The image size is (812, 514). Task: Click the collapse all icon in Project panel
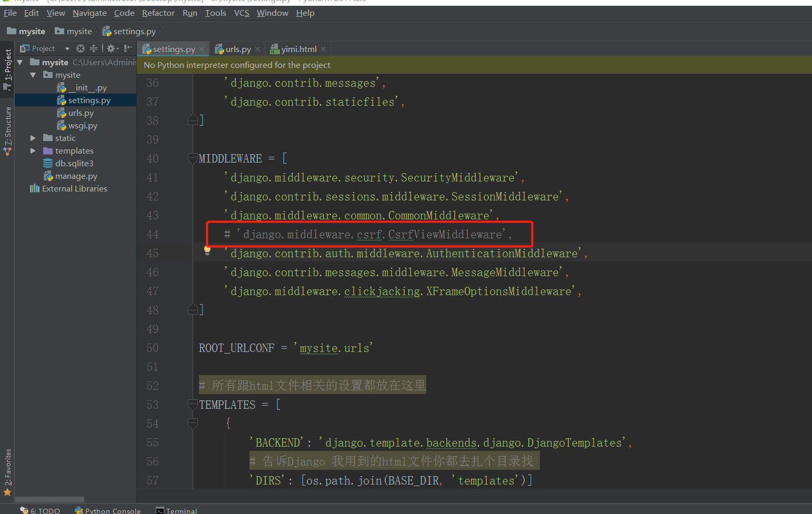click(94, 48)
